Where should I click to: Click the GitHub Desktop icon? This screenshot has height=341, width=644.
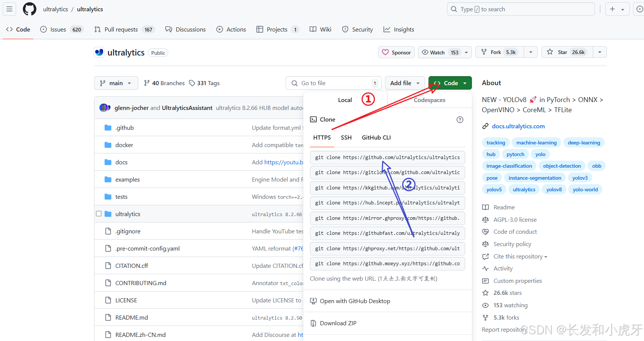(x=313, y=301)
